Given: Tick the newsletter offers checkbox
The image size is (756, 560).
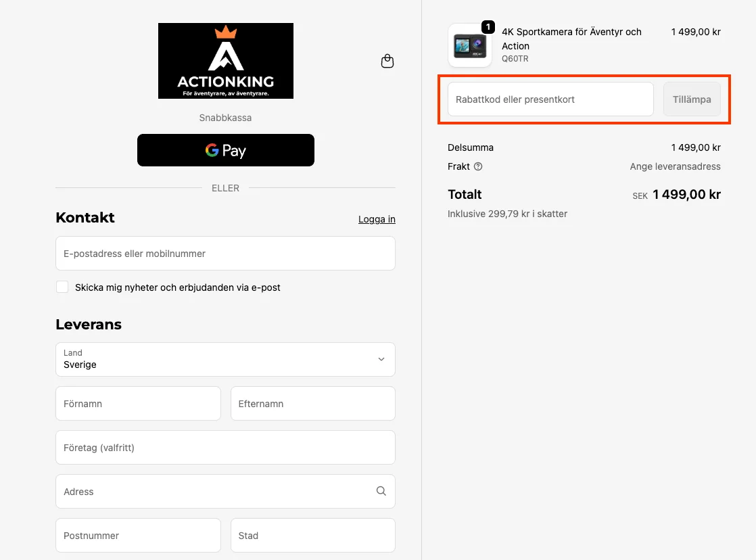Looking at the screenshot, I should [x=62, y=287].
